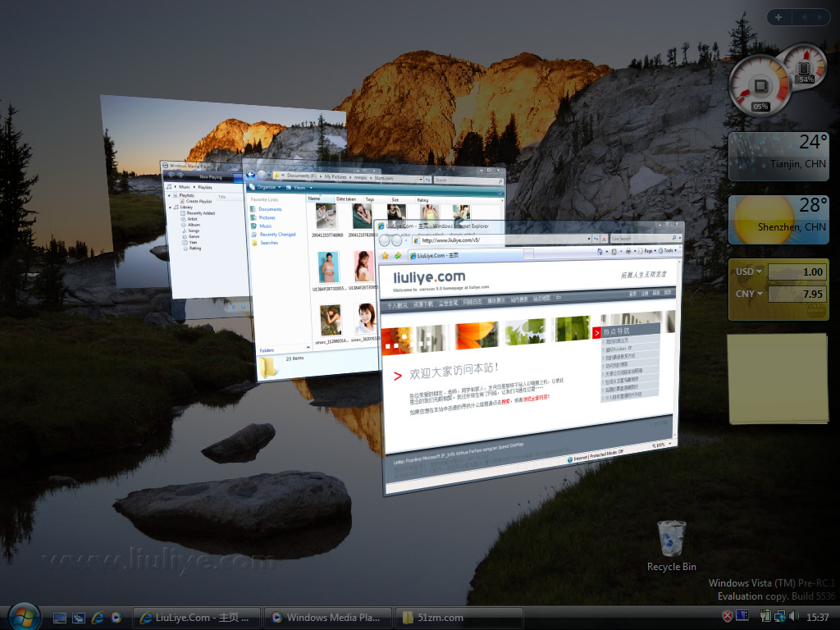Select Songs in Media Player library
840x630 pixels.
pyautogui.click(x=190, y=231)
